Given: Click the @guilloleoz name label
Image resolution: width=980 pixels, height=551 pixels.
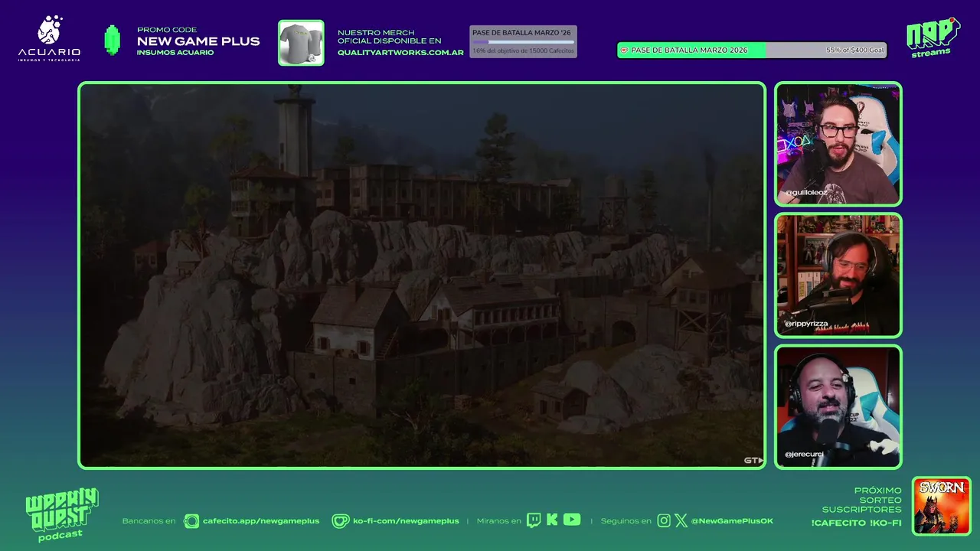Looking at the screenshot, I should tap(805, 193).
